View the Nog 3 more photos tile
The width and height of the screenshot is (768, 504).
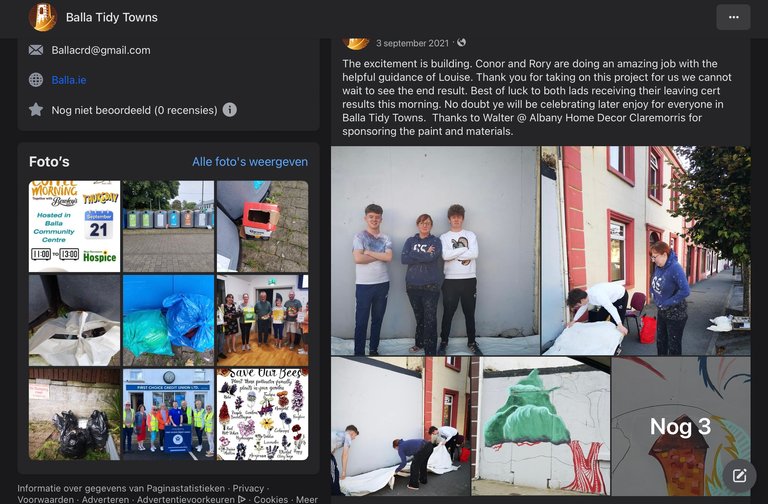[681, 426]
